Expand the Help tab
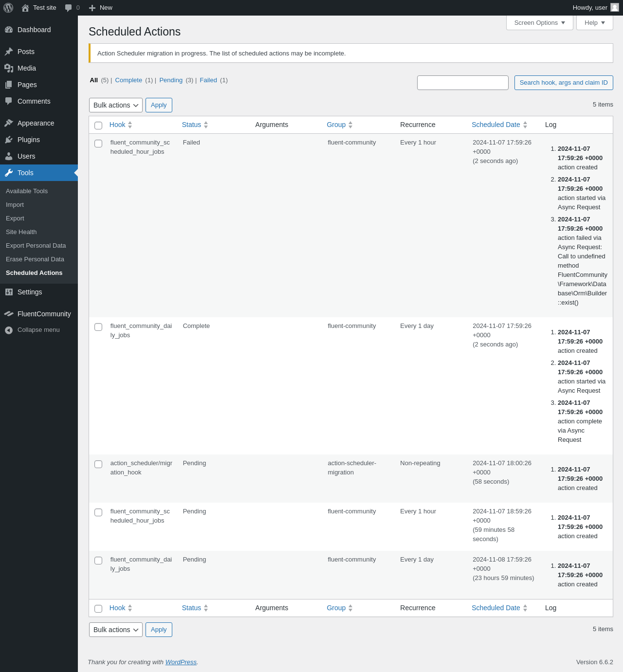The height and width of the screenshot is (672, 623). click(595, 23)
